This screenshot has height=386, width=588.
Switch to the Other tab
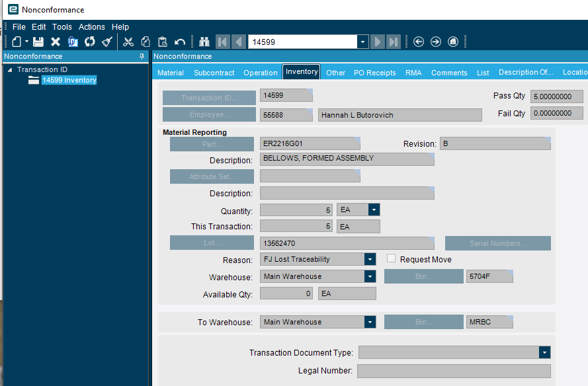coord(335,73)
